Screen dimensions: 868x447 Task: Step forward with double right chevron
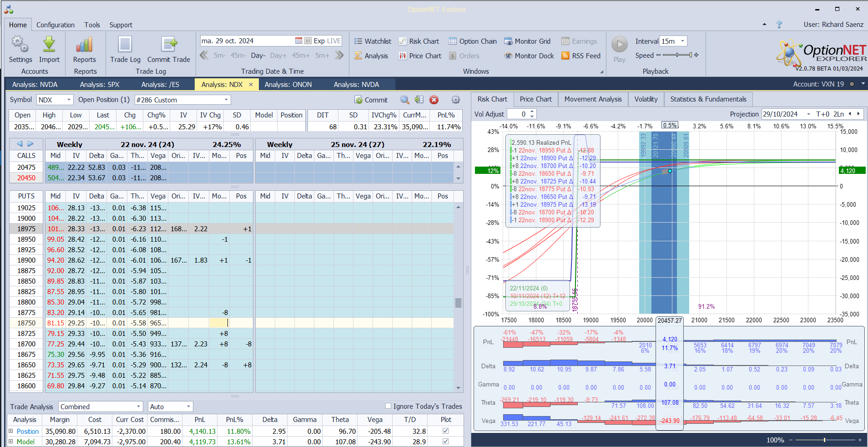(x=339, y=55)
